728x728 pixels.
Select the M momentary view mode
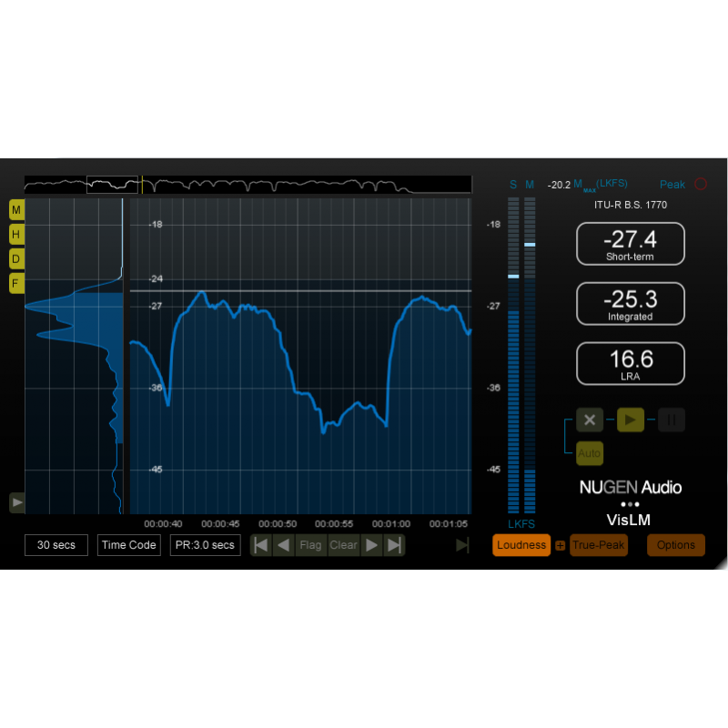pyautogui.click(x=15, y=209)
